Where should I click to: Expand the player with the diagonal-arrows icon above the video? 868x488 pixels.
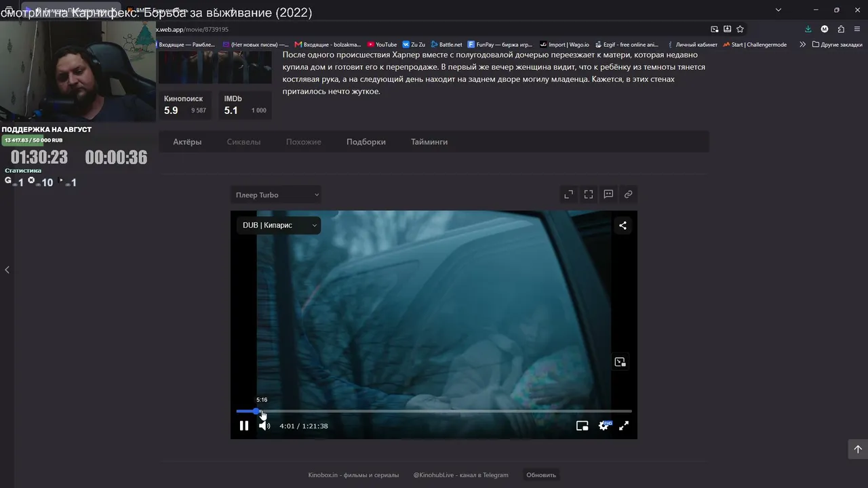point(568,195)
